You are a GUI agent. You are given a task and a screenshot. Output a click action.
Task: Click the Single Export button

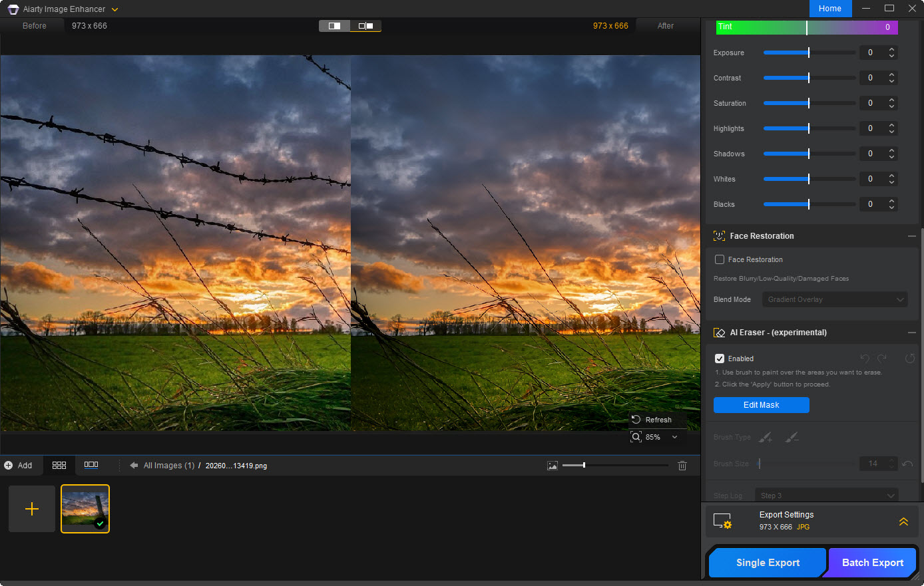coord(768,563)
